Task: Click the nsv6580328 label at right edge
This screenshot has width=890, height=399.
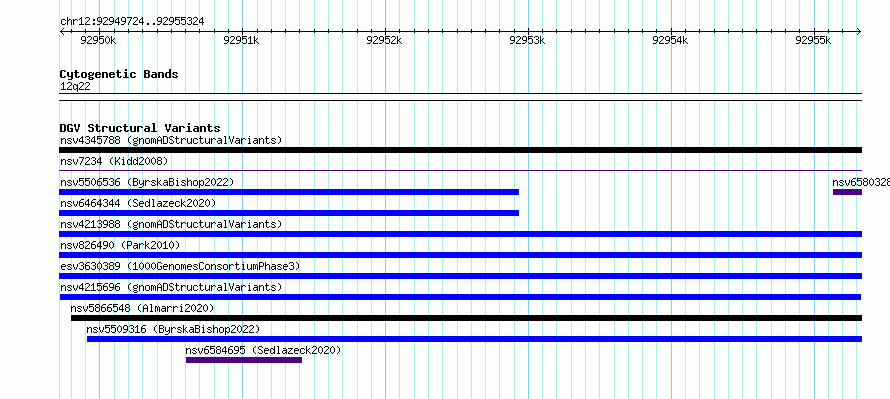Action: coord(860,182)
